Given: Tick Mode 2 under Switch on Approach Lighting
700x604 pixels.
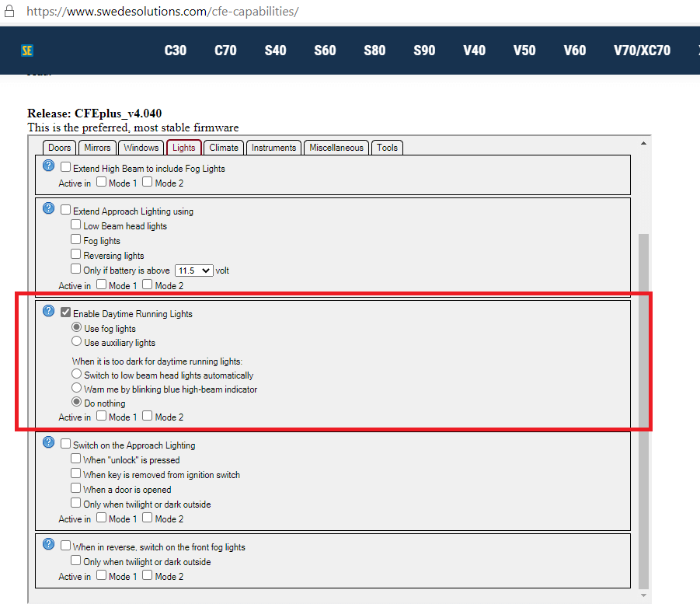Looking at the screenshot, I should 148,518.
